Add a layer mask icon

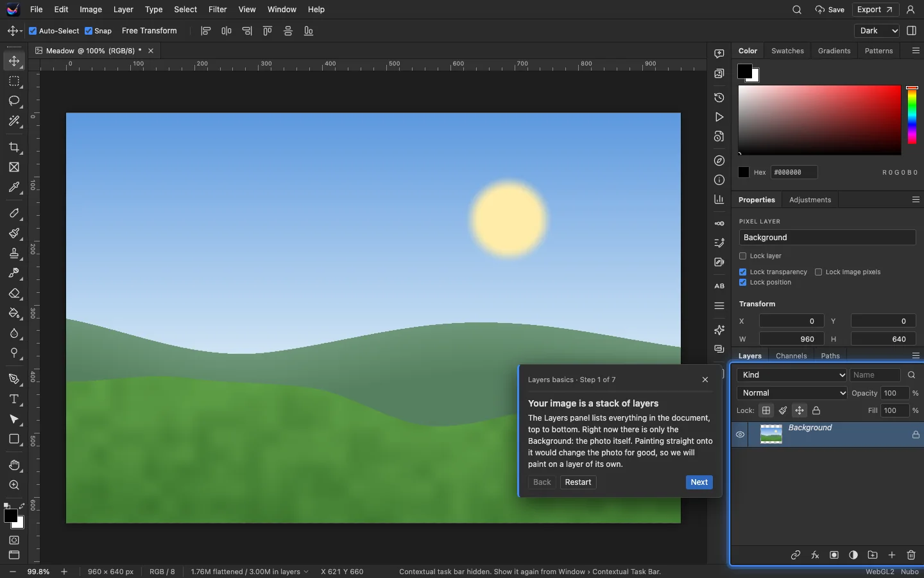[834, 555]
